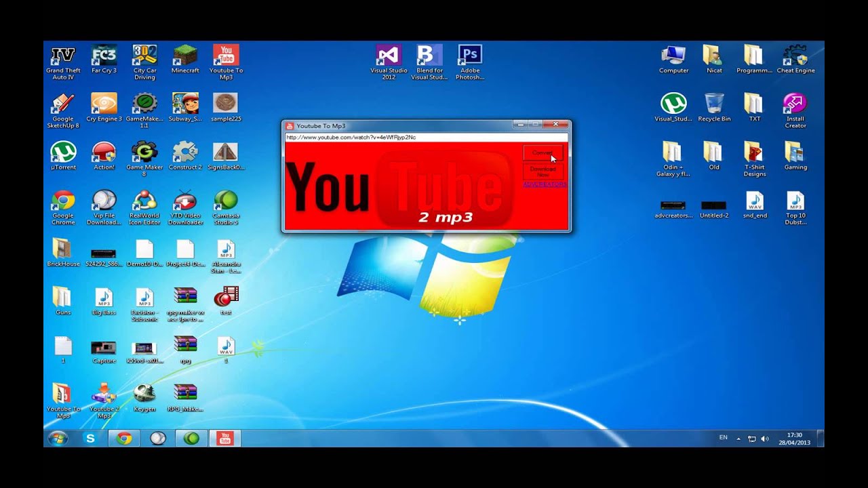This screenshot has width=868, height=488.
Task: Select the YTD Video Downloader icon
Action: coord(185,207)
